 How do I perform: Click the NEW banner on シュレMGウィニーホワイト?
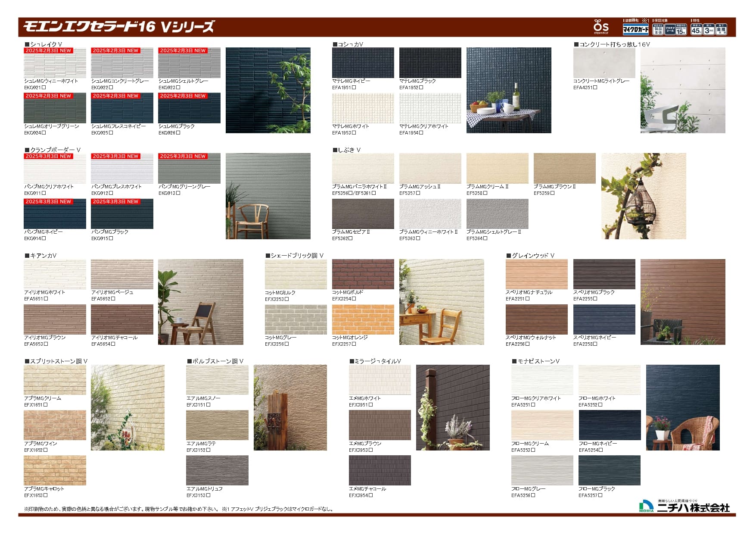click(48, 50)
